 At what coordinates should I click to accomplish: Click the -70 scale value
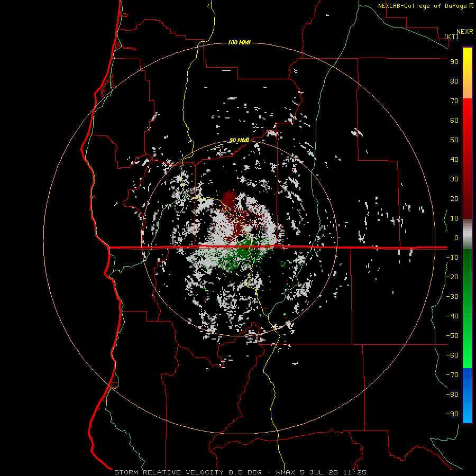point(452,374)
